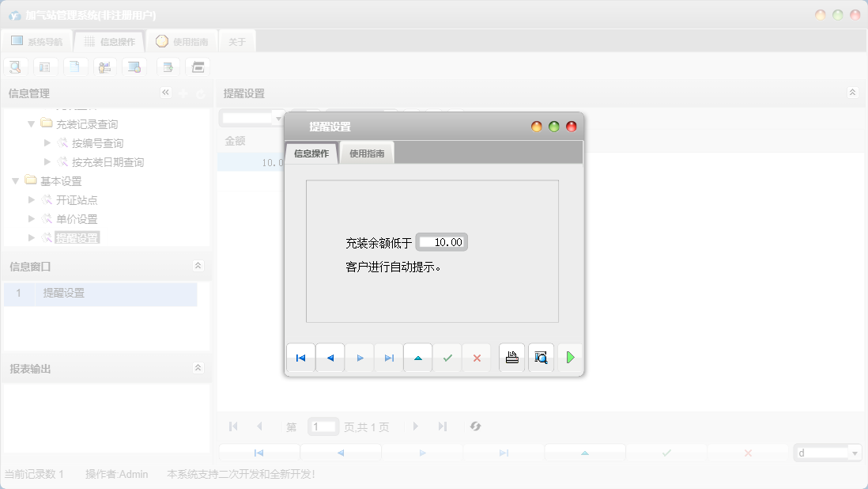Go to previous record in dialog navigator
This screenshot has width=868, height=489.
point(330,358)
